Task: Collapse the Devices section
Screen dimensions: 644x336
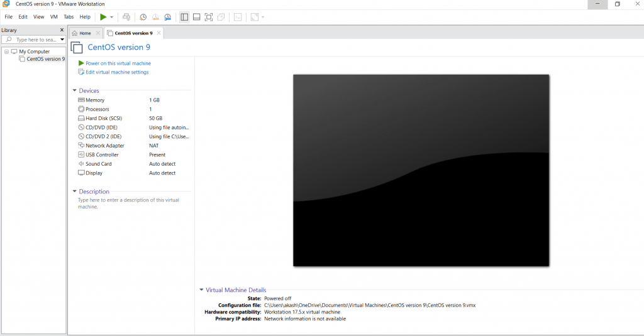Action: pos(75,90)
